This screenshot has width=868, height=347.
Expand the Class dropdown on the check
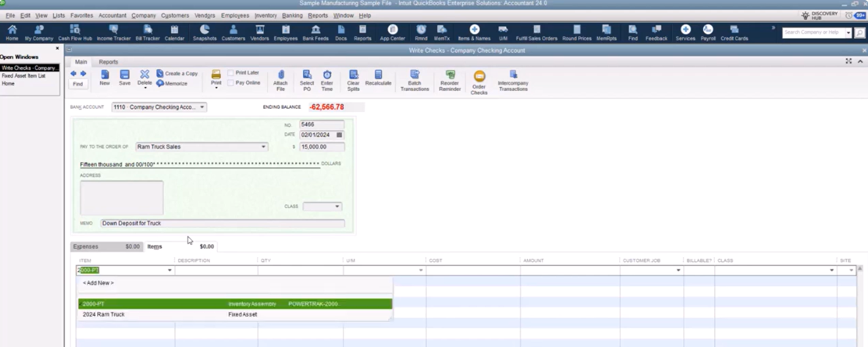tap(337, 207)
